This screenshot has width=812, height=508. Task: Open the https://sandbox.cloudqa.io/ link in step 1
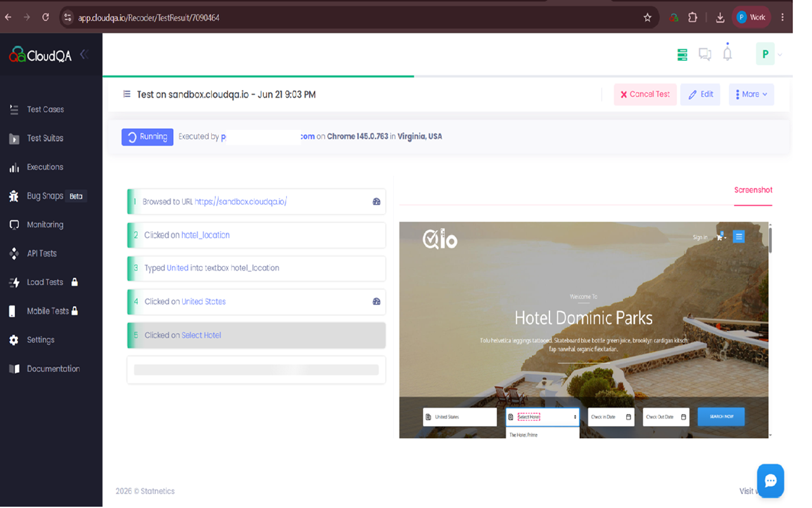(241, 202)
